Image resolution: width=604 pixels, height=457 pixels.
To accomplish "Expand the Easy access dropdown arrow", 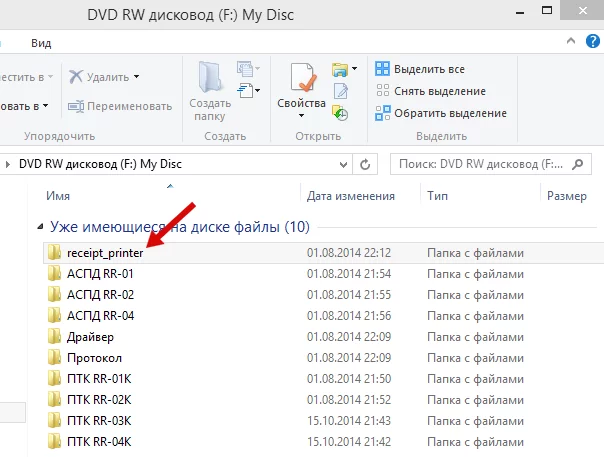I will tap(257, 91).
